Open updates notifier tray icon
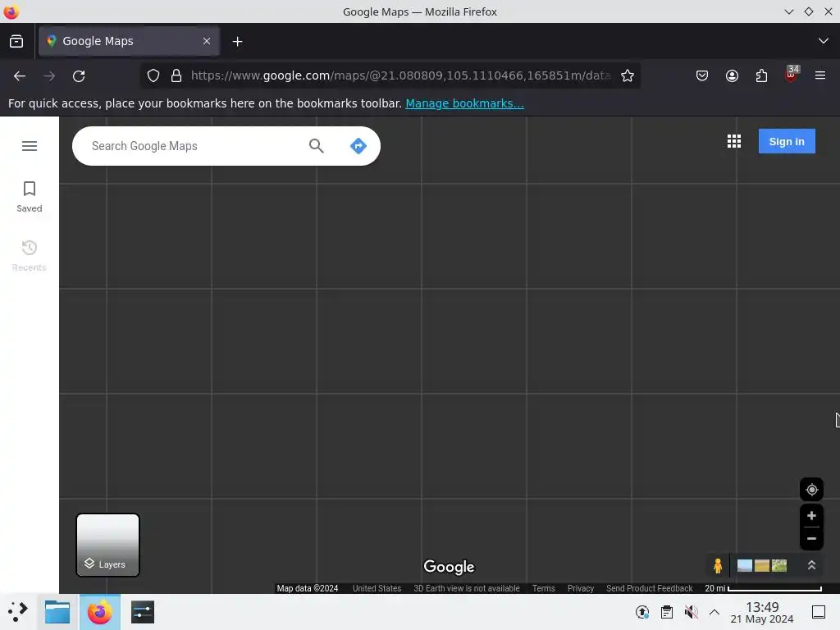Viewport: 840px width, 630px height. tap(642, 612)
